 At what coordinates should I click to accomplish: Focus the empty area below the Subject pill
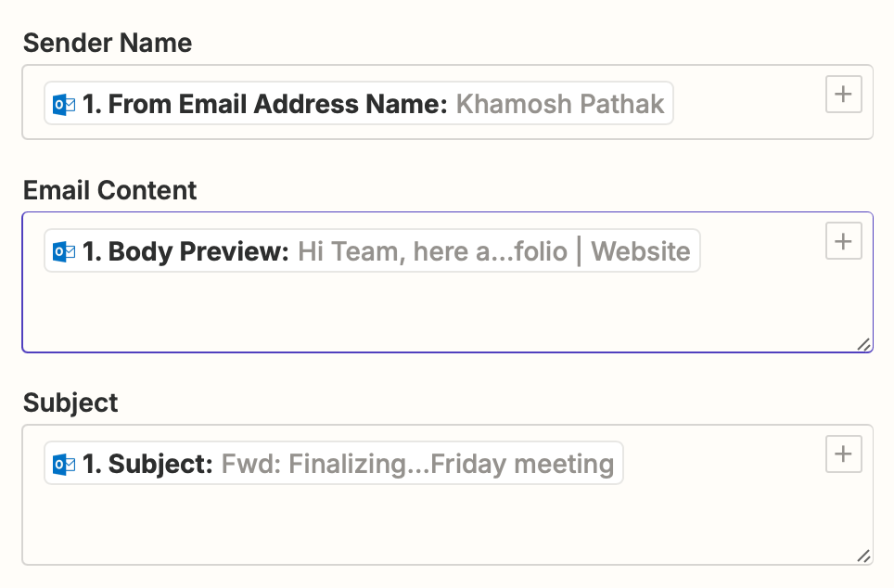[417, 524]
